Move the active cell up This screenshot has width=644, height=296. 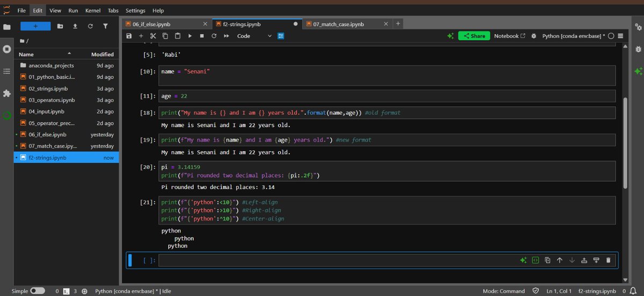click(559, 260)
